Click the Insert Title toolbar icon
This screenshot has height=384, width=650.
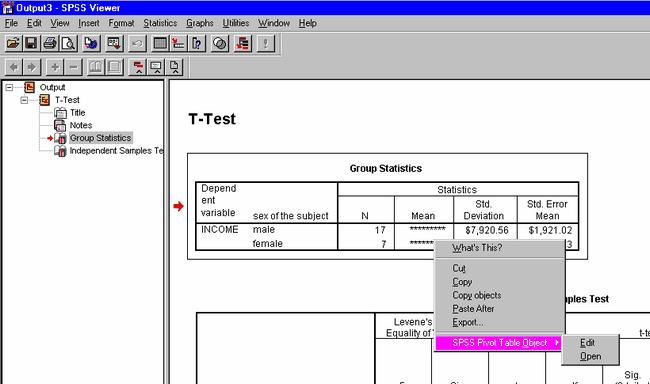tap(156, 67)
